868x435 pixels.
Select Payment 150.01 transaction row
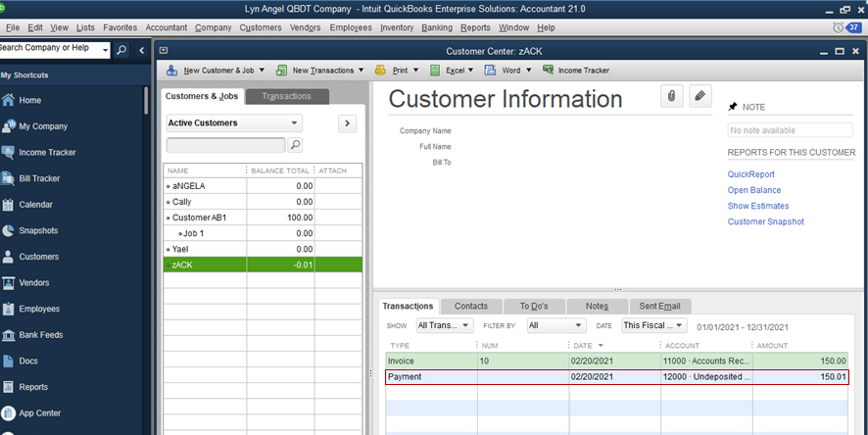click(x=616, y=377)
